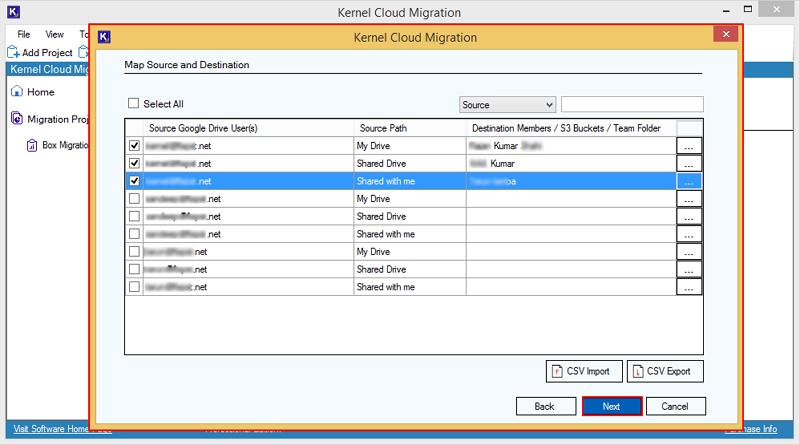
Task: Maximize the main Kernel Cloud Migration window
Action: 748,9
